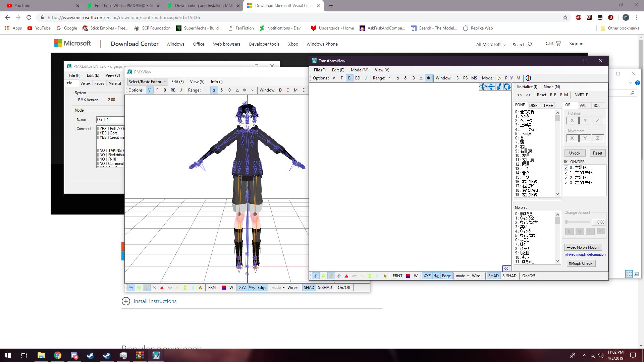The width and height of the screenshot is (644, 362).
Task: Click the collapse panel double-arrow button
Action: tap(506, 268)
